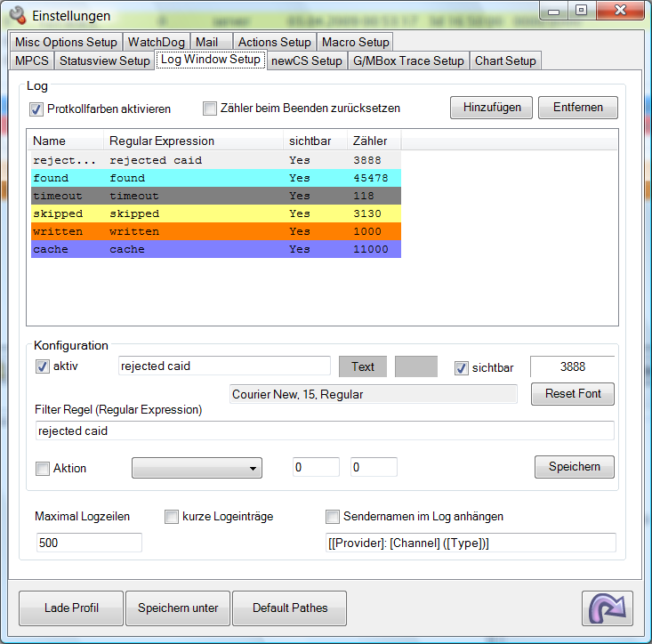Viewport: 652px width, 644px height.
Task: Select the orange written log row
Action: (213, 231)
